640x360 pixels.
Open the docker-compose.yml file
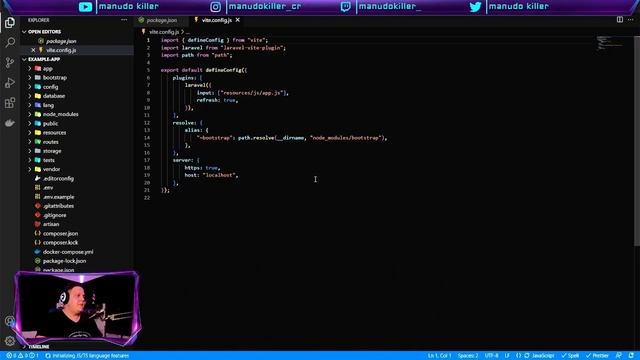click(68, 252)
